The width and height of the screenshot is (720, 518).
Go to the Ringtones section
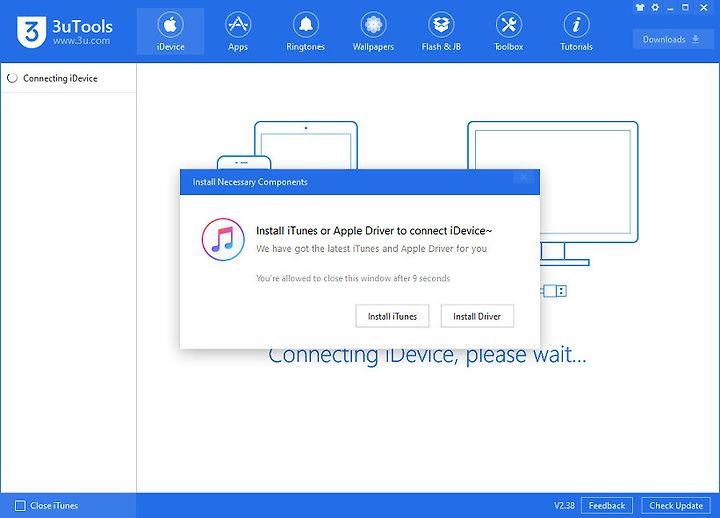click(x=305, y=31)
